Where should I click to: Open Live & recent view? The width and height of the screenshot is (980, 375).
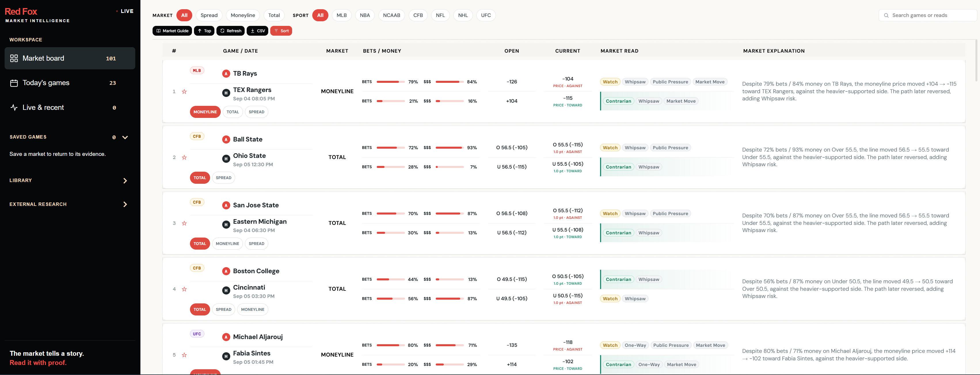coord(70,108)
